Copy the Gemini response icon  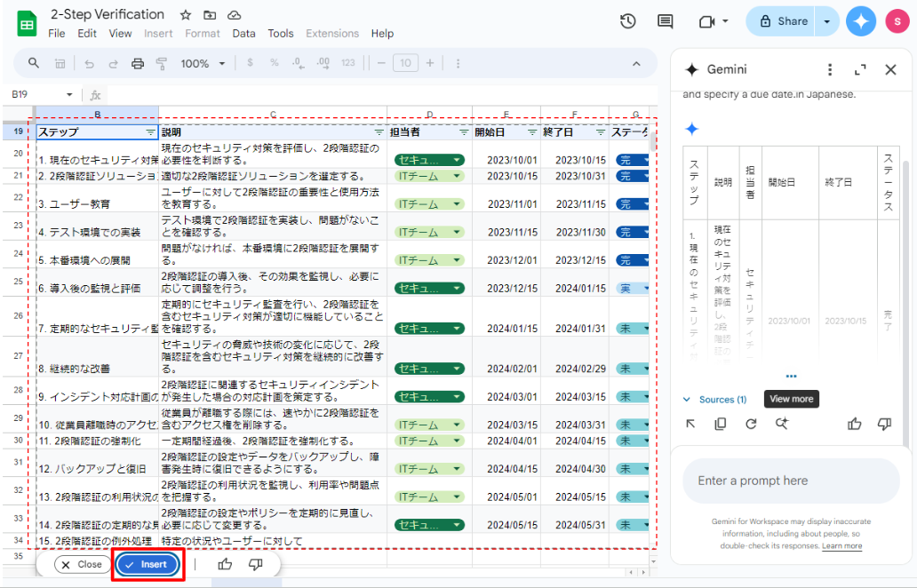point(721,424)
